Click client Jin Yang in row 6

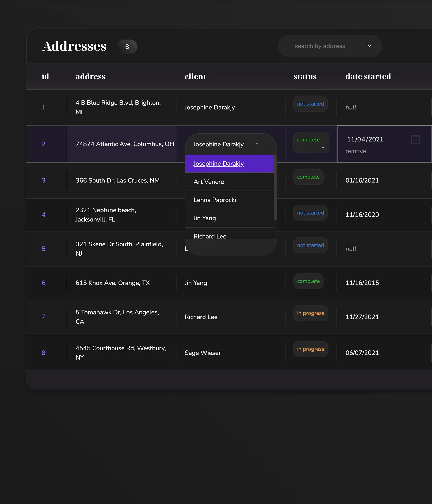click(196, 283)
